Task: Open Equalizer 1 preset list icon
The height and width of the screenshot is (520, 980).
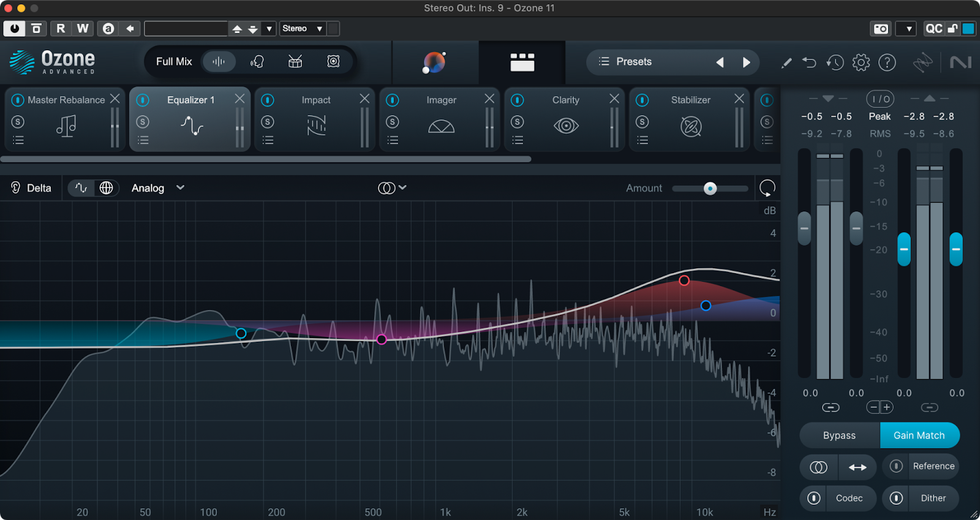Action: tap(143, 140)
